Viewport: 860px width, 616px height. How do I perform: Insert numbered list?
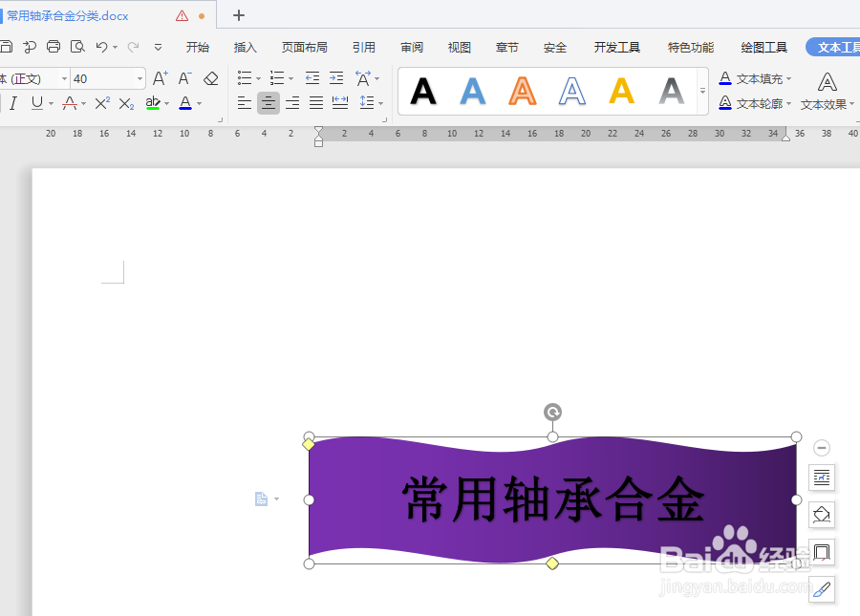coord(277,78)
